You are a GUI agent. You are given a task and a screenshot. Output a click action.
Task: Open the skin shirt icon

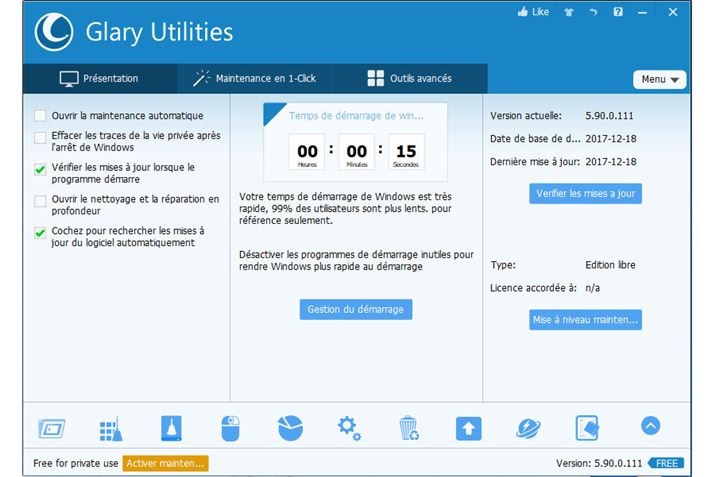tap(569, 12)
